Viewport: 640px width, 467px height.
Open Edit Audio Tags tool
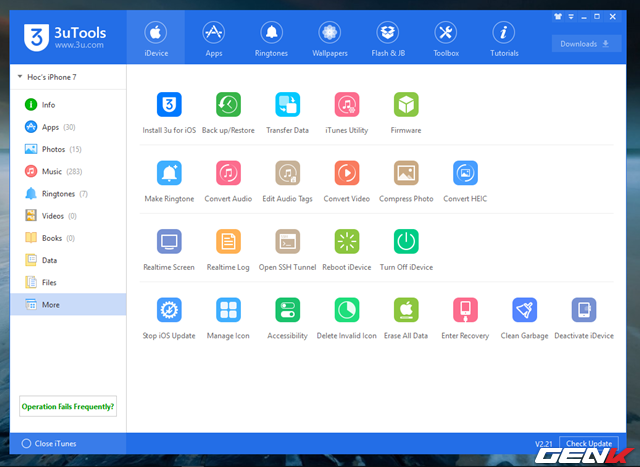click(x=287, y=173)
